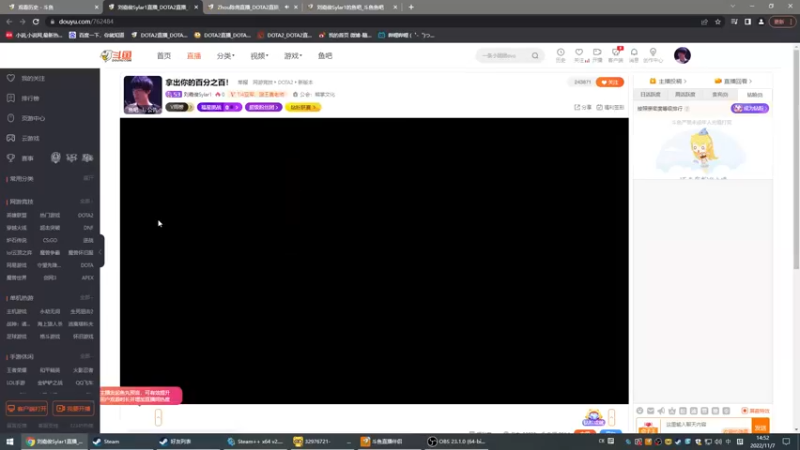This screenshot has width=800, height=450.
Task: Expand 游戏 dropdown in top navigation
Action: tap(293, 56)
